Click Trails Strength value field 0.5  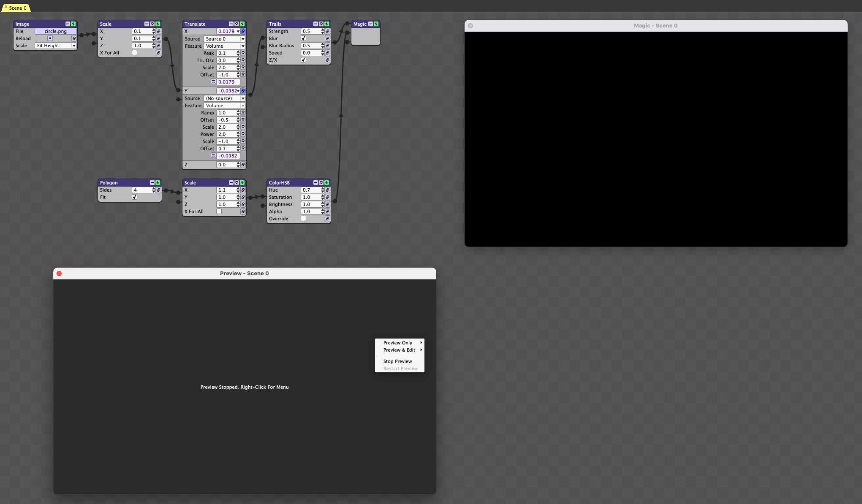click(x=311, y=31)
